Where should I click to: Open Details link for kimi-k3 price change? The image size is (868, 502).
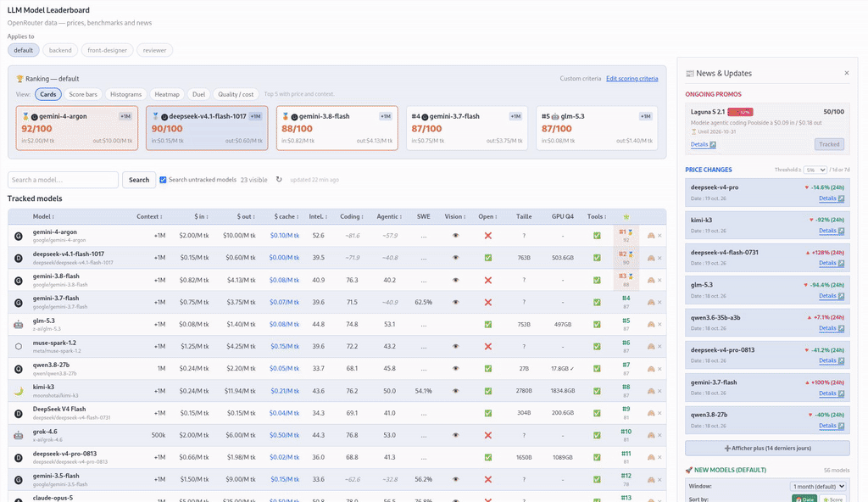pos(832,231)
